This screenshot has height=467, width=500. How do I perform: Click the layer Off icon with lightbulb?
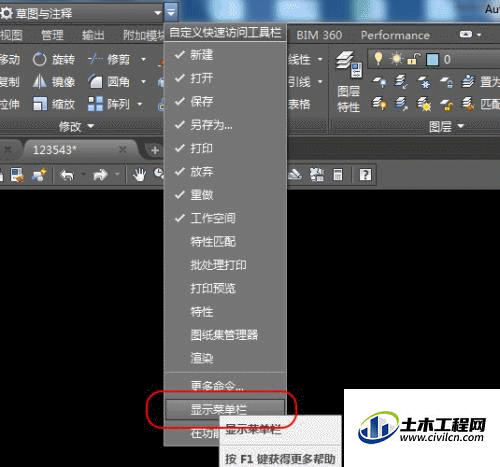click(379, 82)
